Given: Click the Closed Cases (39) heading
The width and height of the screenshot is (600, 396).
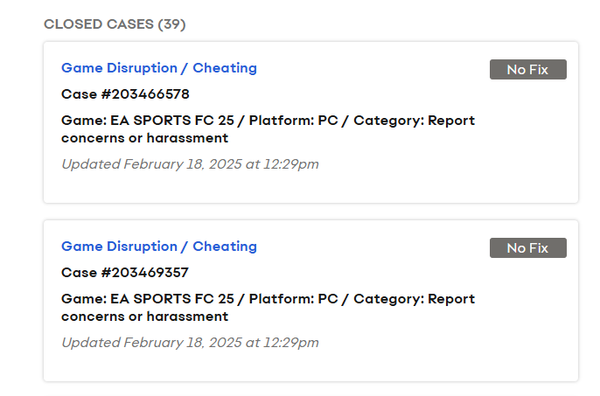Looking at the screenshot, I should [115, 24].
